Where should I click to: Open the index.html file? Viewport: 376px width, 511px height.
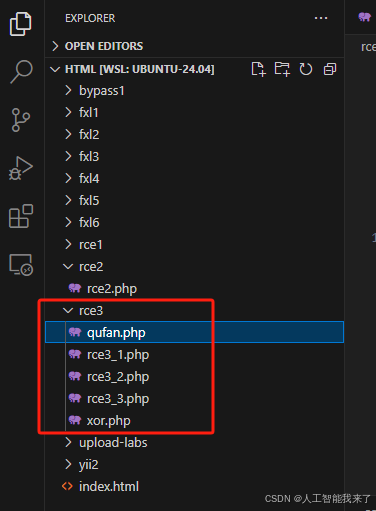[x=195, y=486]
